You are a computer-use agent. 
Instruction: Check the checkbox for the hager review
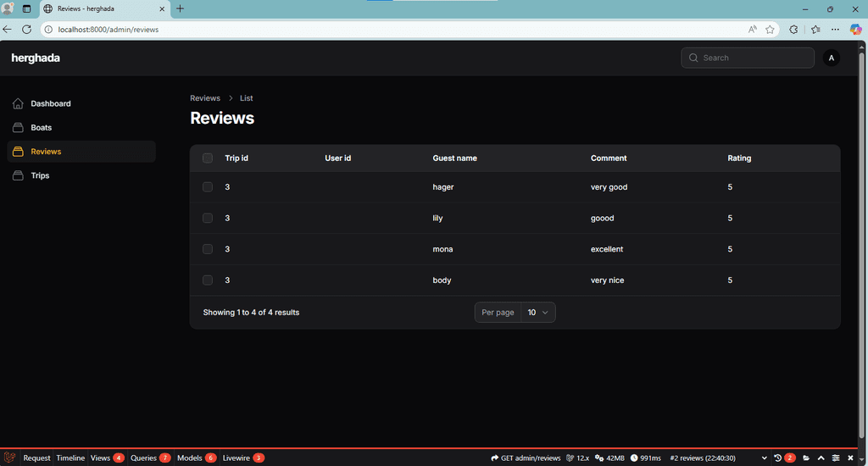coord(208,187)
